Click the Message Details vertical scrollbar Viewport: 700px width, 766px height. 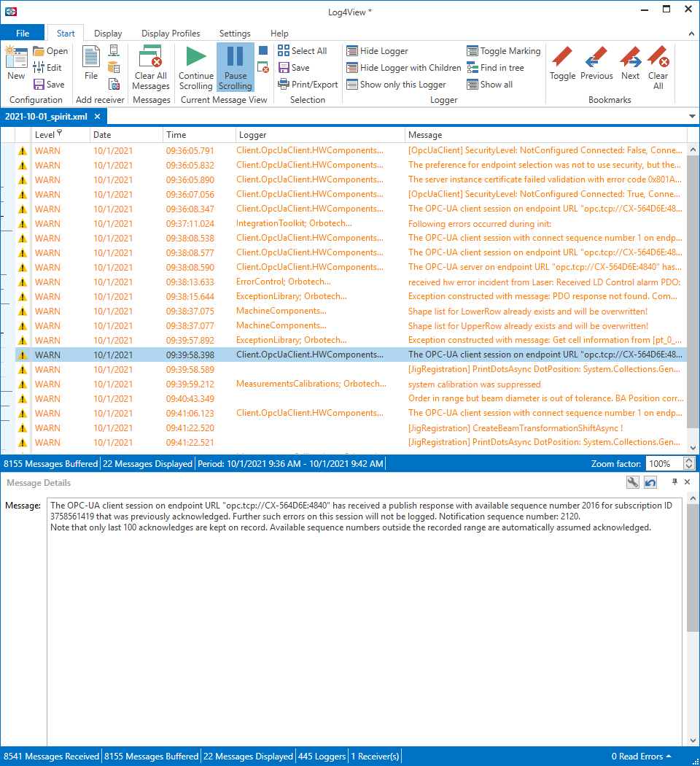[x=693, y=567]
